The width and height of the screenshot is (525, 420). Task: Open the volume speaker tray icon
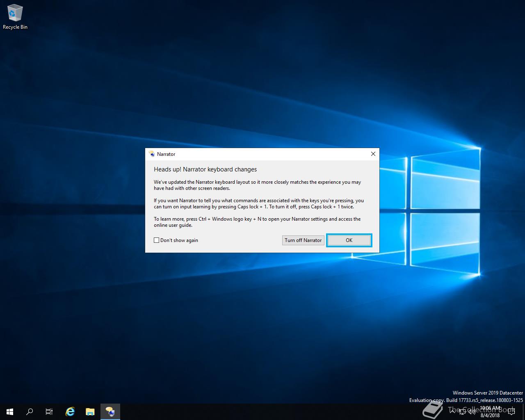(x=472, y=412)
